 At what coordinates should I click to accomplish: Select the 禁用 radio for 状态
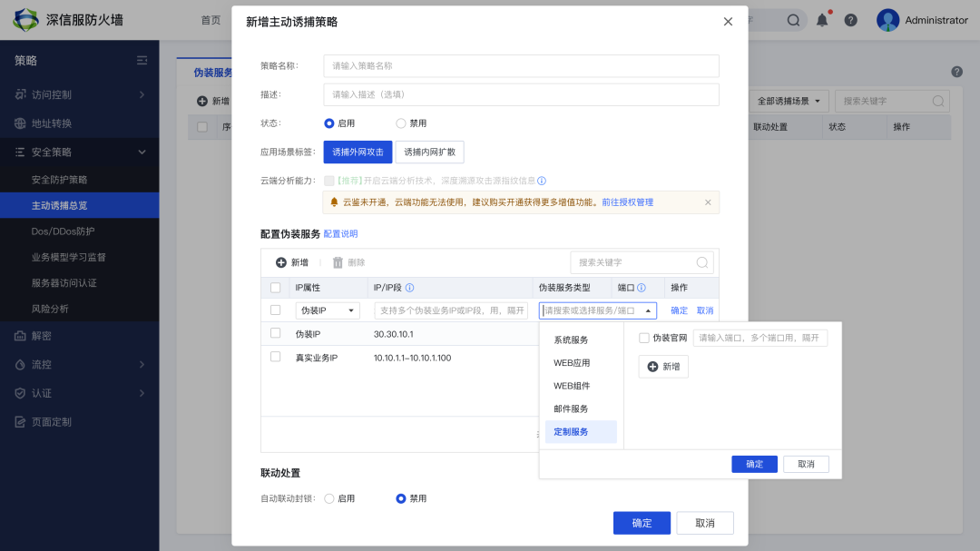[401, 123]
